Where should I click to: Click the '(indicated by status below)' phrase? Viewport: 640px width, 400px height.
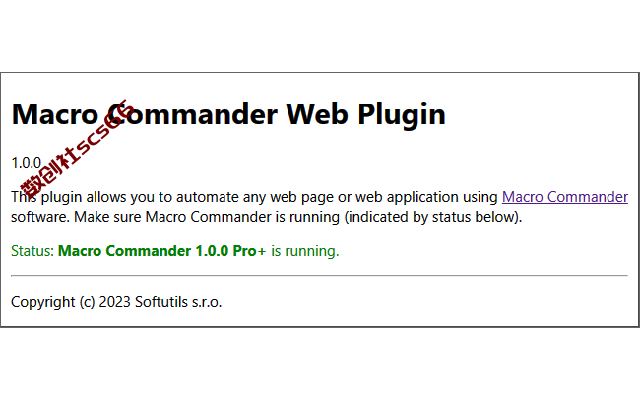433,217
